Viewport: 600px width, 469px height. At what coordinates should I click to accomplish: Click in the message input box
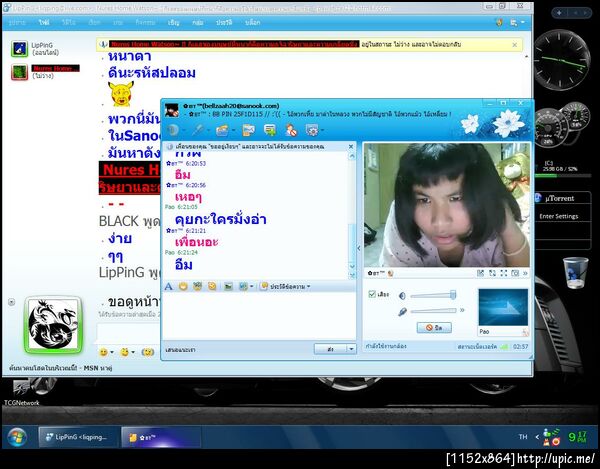pyautogui.click(x=259, y=316)
